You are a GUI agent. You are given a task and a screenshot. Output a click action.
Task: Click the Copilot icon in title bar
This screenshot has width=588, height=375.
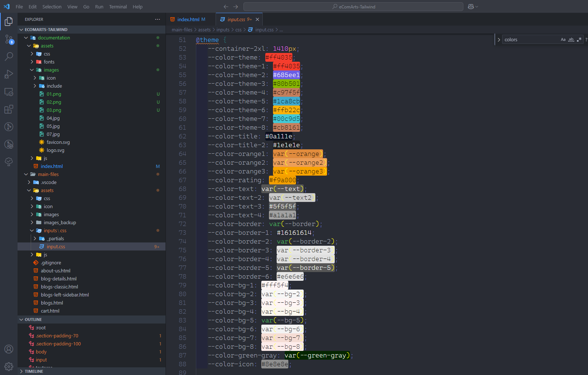point(471,7)
